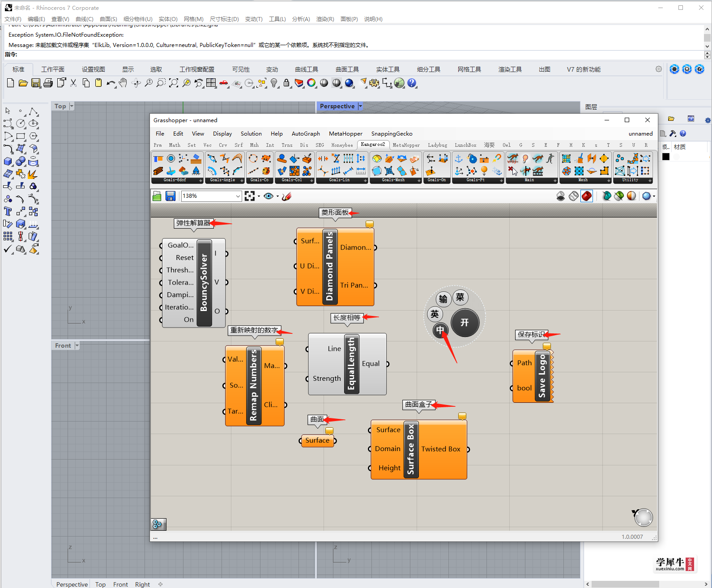712x588 pixels.
Task: Switch to the Ladybug component tab
Action: coord(437,145)
